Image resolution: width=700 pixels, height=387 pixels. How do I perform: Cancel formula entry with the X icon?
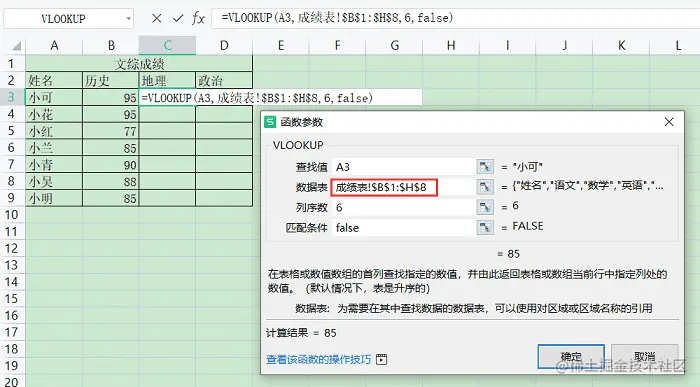point(156,18)
